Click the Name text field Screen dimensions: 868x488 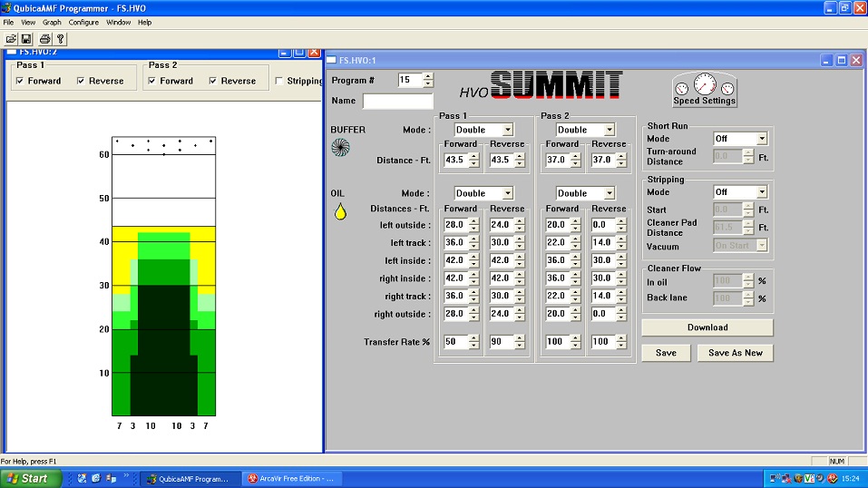(397, 101)
